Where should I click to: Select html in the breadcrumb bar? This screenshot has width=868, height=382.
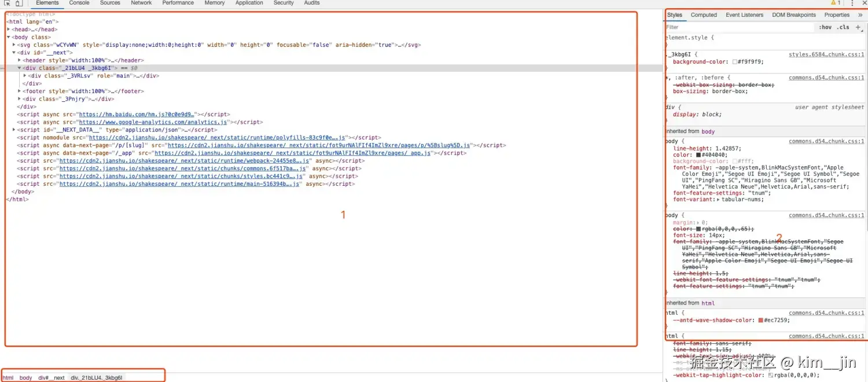tap(8, 378)
